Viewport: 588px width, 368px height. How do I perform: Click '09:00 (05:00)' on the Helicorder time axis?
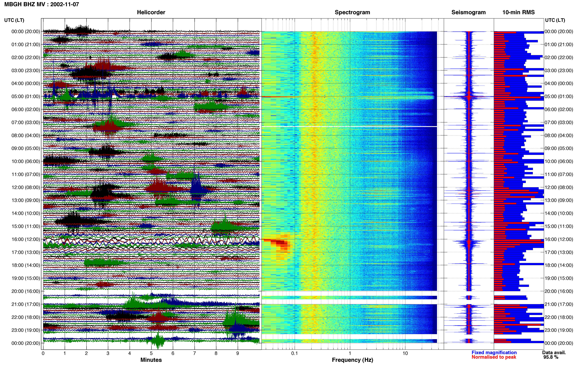(26, 148)
